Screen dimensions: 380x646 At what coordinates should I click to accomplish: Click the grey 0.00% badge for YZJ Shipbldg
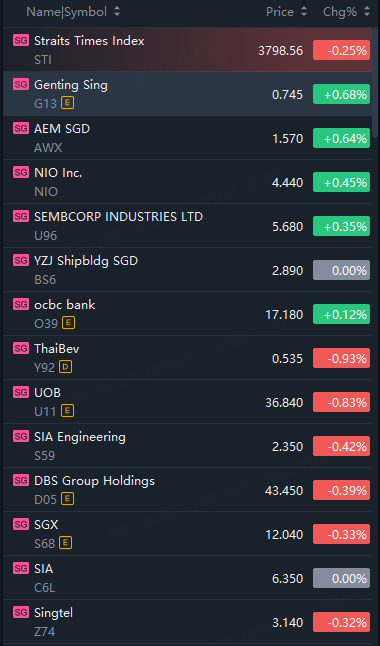pyautogui.click(x=341, y=270)
